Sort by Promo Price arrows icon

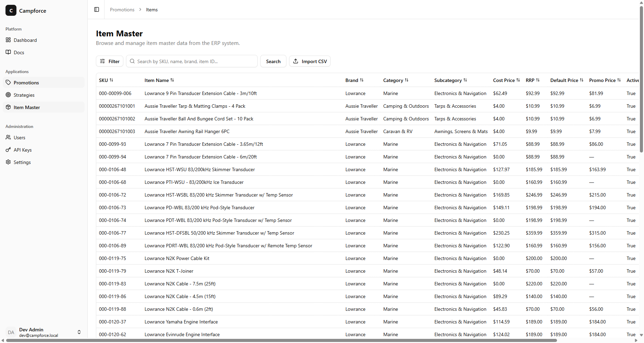pyautogui.click(x=619, y=80)
